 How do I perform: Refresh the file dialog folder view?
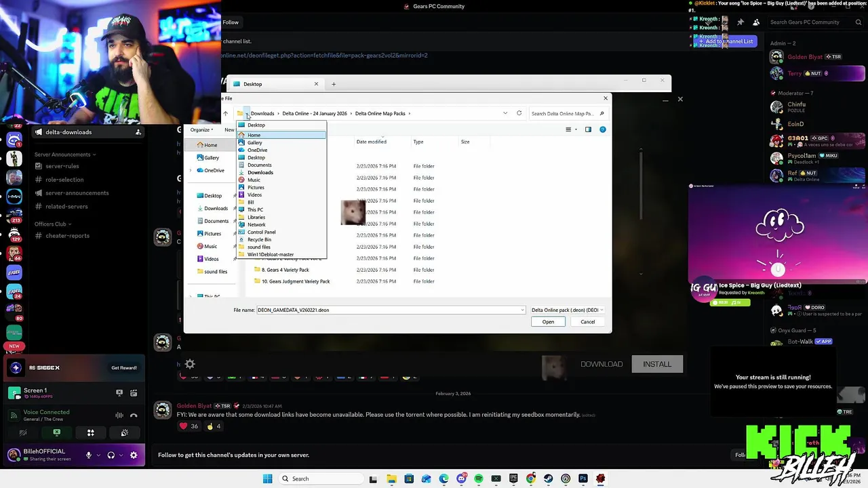click(519, 113)
